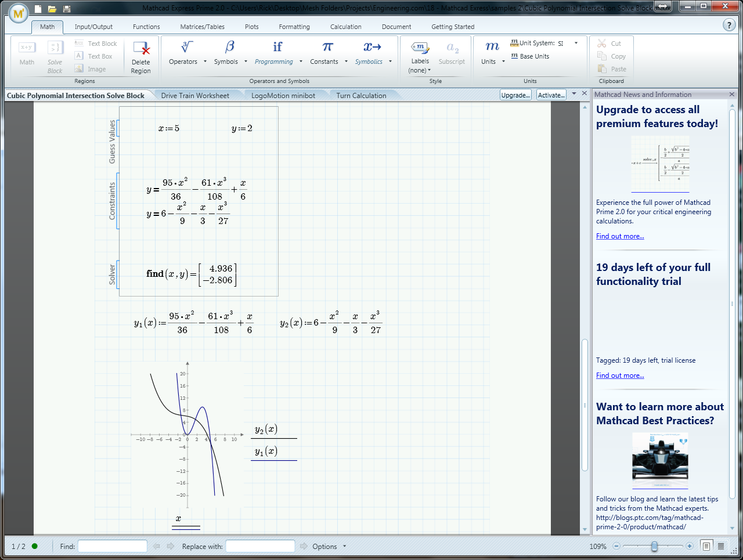Viewport: 743px width, 560px height.
Task: Click the replace arrow beside Replace with
Action: [304, 546]
